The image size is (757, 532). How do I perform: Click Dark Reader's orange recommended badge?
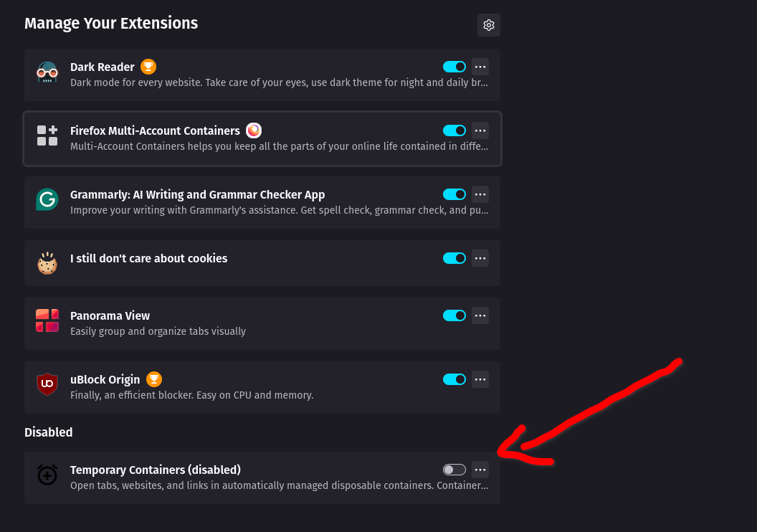point(148,67)
